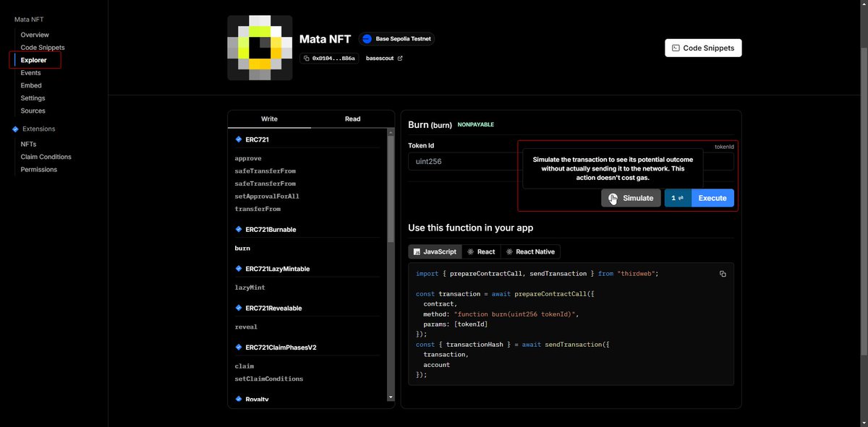The height and width of the screenshot is (427, 868).
Task: Click the ERC721Burnable extension diamond icon
Action: [x=239, y=229]
